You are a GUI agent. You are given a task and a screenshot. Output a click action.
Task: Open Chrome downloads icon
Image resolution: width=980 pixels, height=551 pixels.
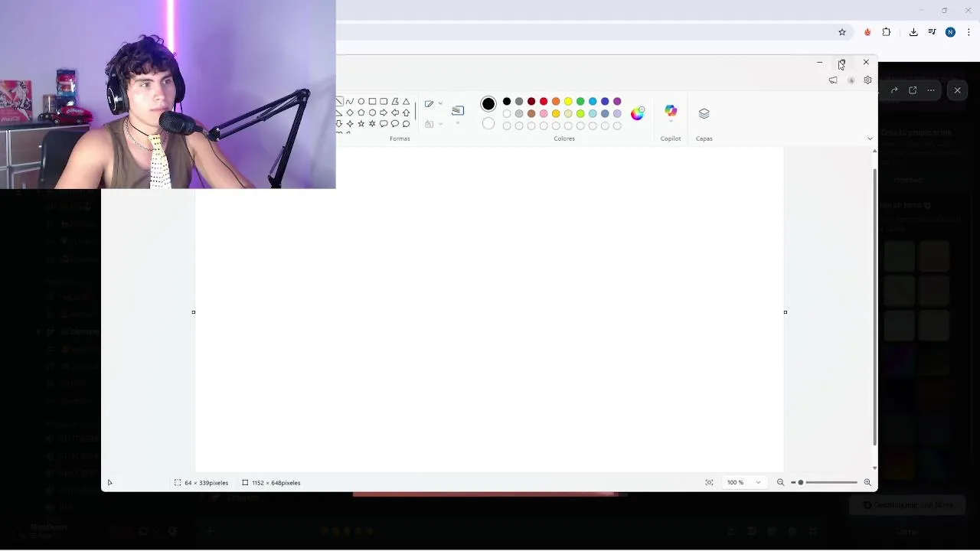(x=913, y=32)
